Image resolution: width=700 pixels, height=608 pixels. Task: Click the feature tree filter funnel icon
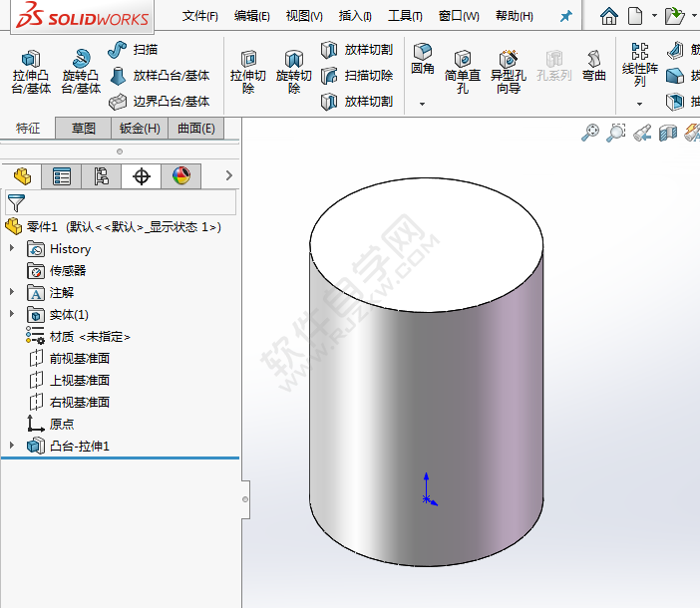click(16, 203)
